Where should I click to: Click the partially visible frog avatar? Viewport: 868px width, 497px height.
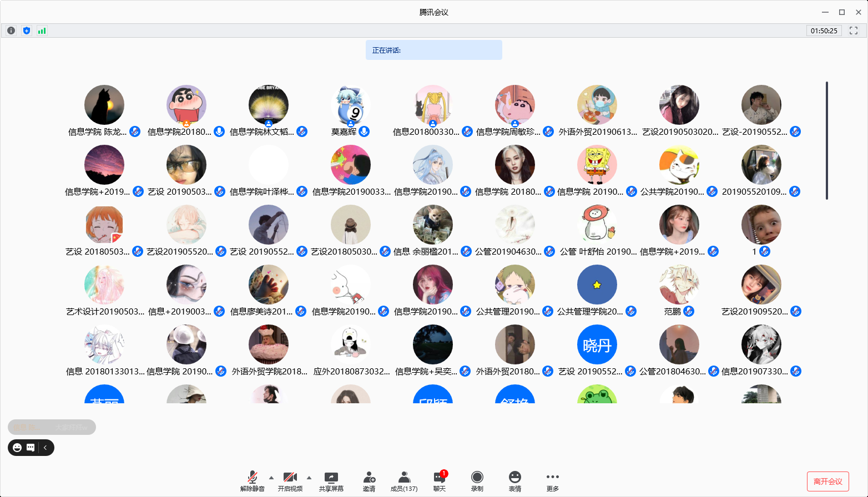coord(597,394)
